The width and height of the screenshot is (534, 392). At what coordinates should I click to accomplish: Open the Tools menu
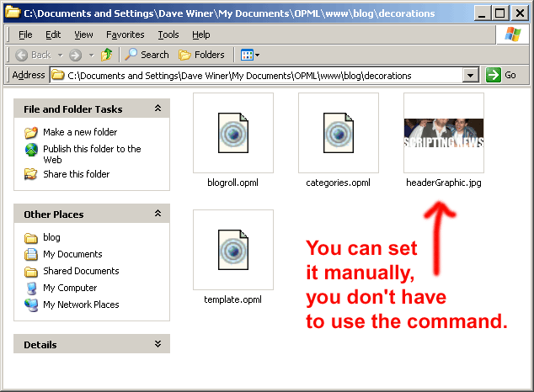168,34
